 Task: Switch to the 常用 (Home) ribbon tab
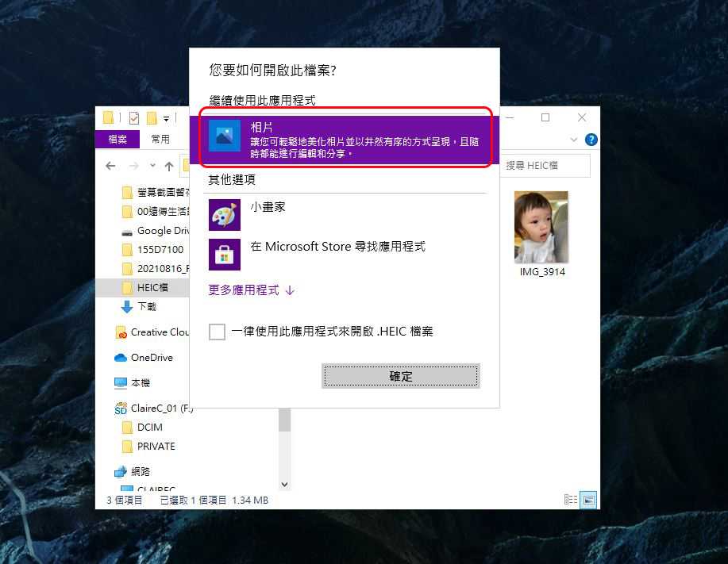pos(160,139)
